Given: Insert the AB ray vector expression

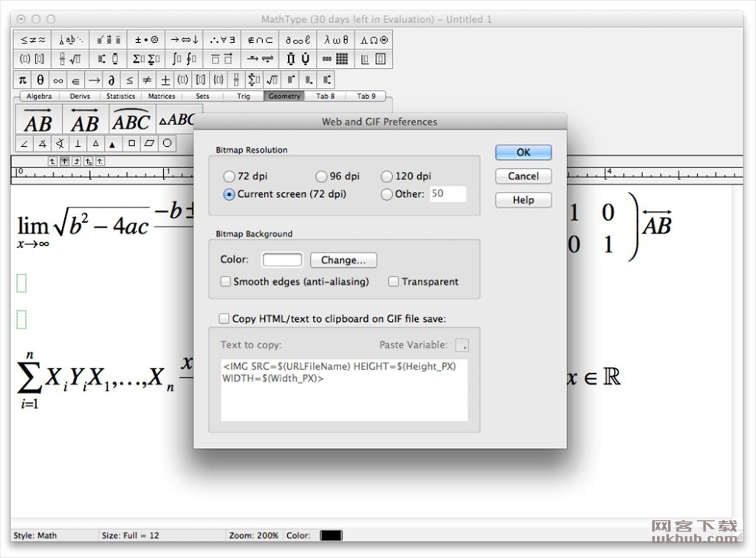Looking at the screenshot, I should click(x=38, y=120).
